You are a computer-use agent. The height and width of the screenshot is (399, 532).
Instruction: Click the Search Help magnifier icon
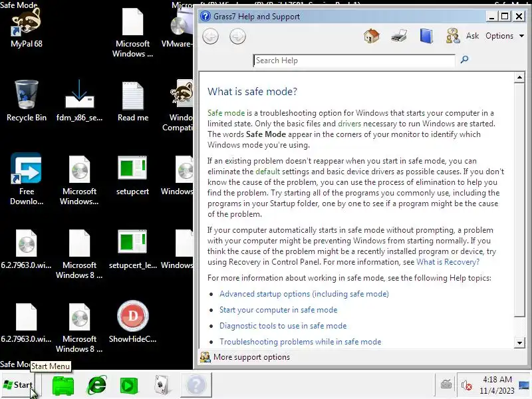[464, 60]
